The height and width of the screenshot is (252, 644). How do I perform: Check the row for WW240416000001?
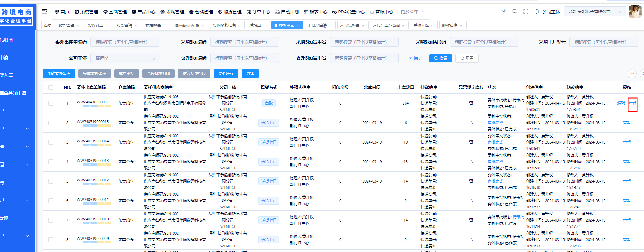[x=50, y=103]
